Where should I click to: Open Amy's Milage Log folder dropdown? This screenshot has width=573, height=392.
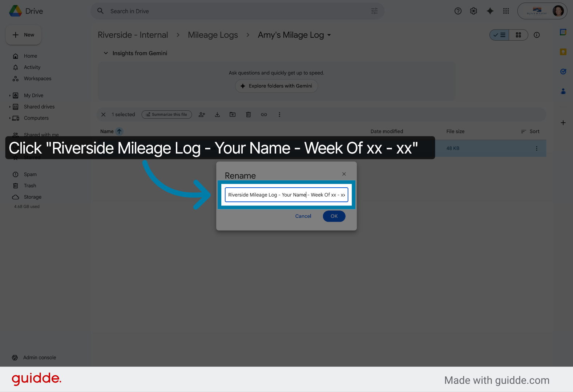294,35
